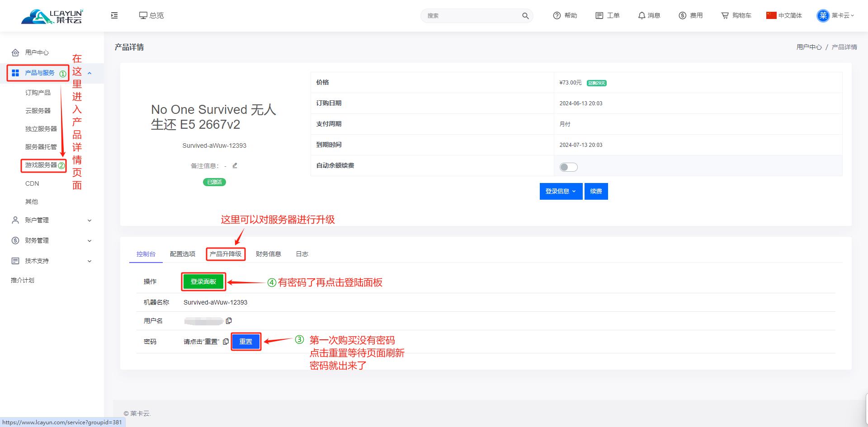
Task: Open 订购产品 in sidebar
Action: tap(38, 93)
